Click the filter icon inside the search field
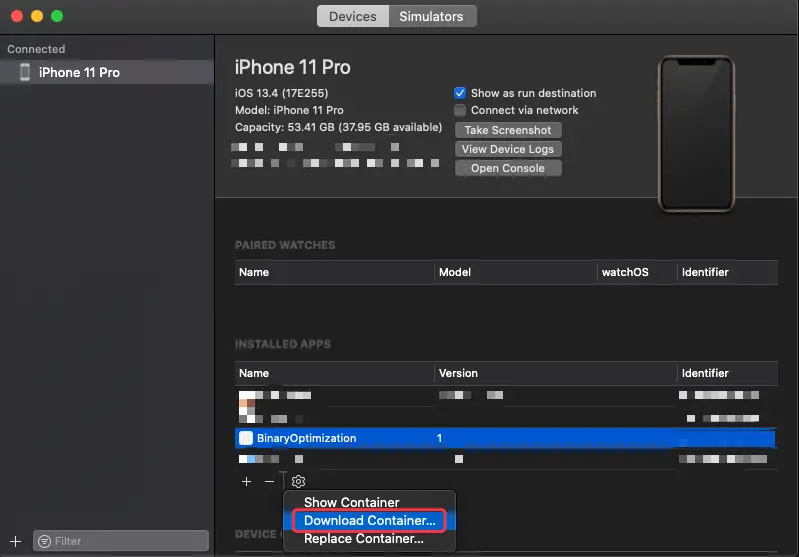The width and height of the screenshot is (799, 557). 45,541
